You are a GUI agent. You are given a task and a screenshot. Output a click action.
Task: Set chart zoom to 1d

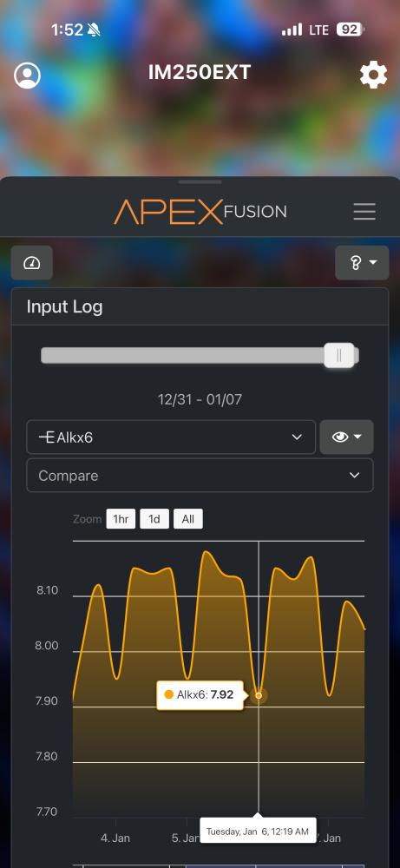tap(154, 519)
